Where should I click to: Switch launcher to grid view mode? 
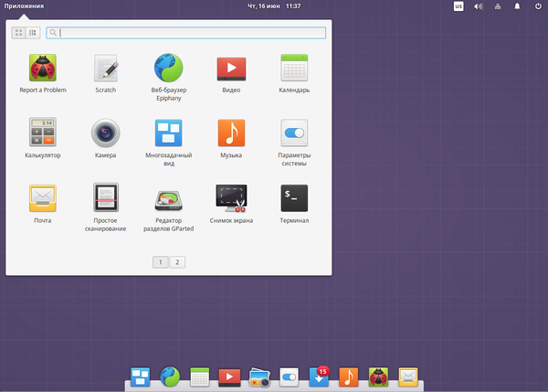tap(19, 33)
